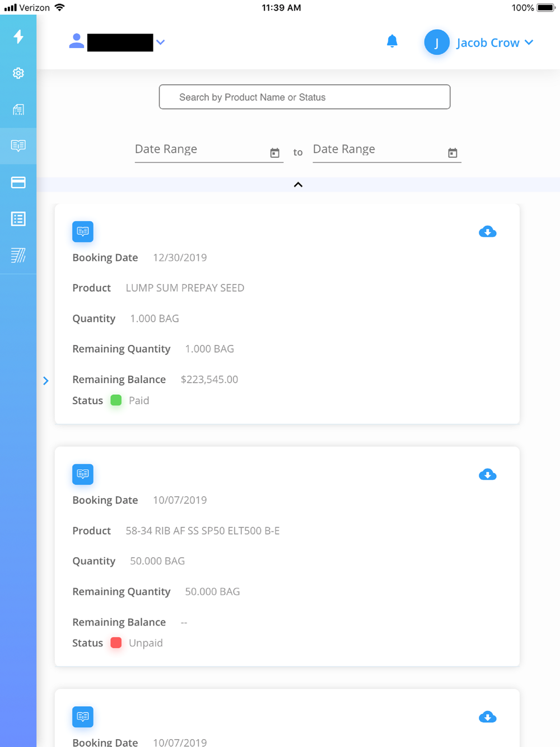Viewport: 560px width, 747px height.
Task: Click the J user avatar
Action: coord(437,43)
